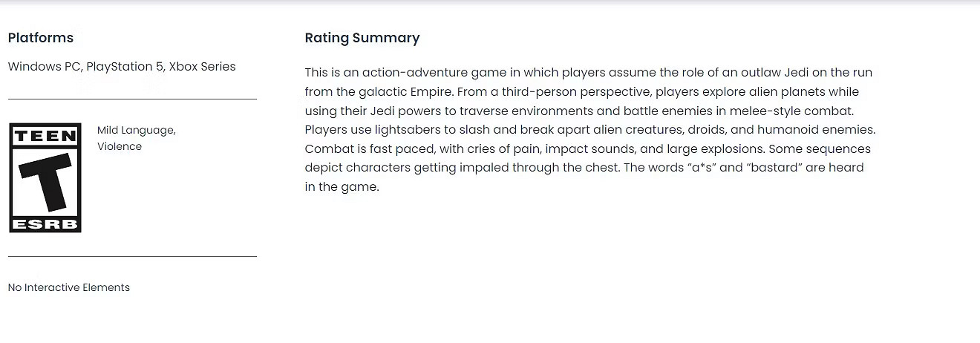Click the Rating Summary heading
This screenshot has width=980, height=343.
tap(362, 38)
